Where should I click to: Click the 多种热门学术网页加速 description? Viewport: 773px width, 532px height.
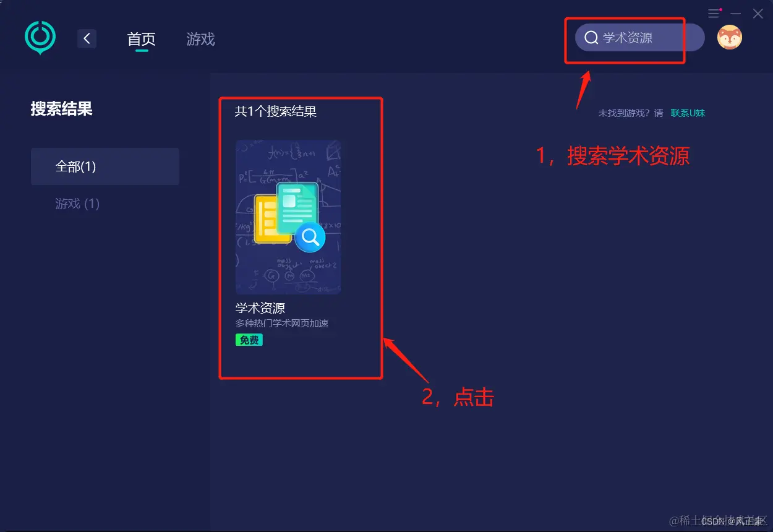[x=282, y=324]
